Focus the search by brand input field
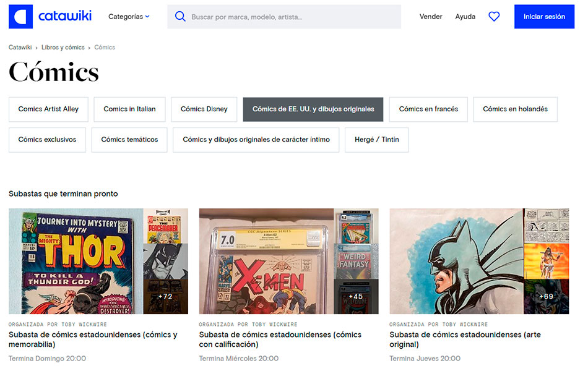588x371 pixels. pos(284,17)
